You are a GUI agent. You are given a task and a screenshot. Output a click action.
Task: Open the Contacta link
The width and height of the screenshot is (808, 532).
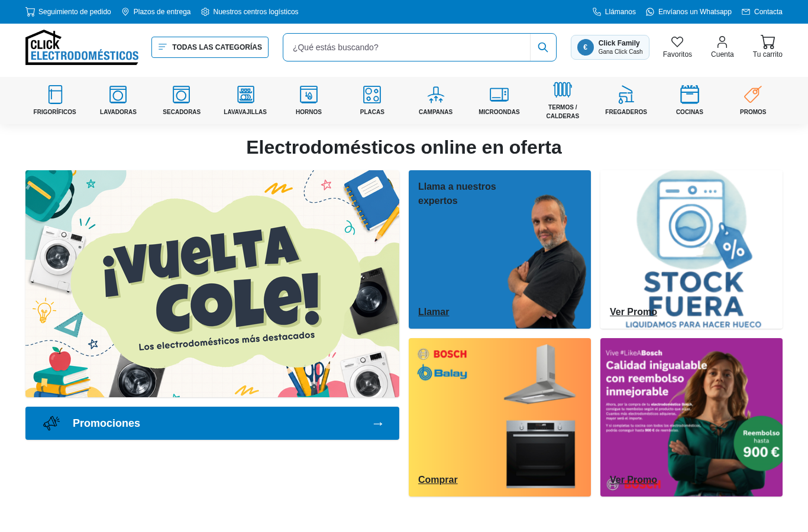768,12
